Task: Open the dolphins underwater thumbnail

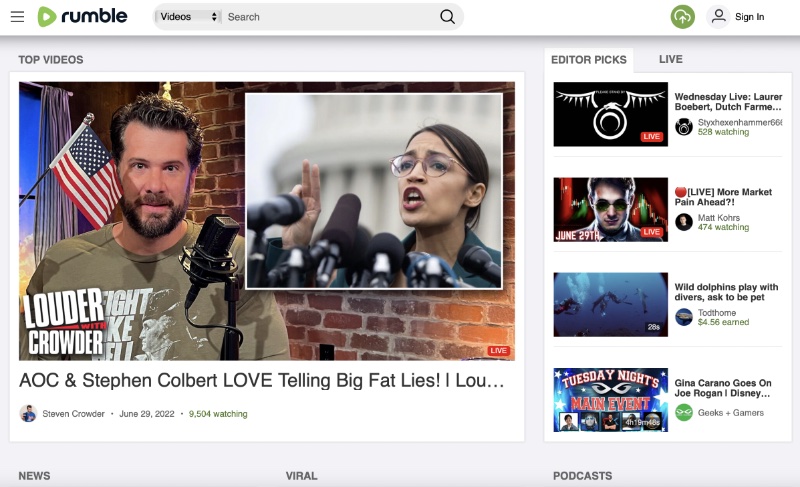Action: pos(611,304)
